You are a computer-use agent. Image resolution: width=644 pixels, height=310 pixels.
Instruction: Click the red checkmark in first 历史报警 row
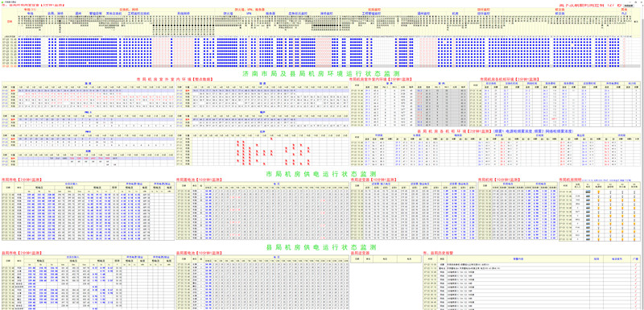pyautogui.click(x=636, y=265)
